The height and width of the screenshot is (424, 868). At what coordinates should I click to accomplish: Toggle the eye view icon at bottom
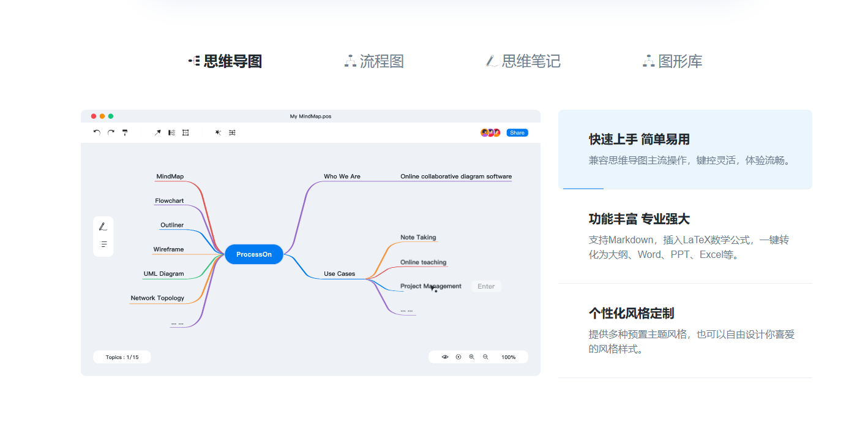[445, 357]
